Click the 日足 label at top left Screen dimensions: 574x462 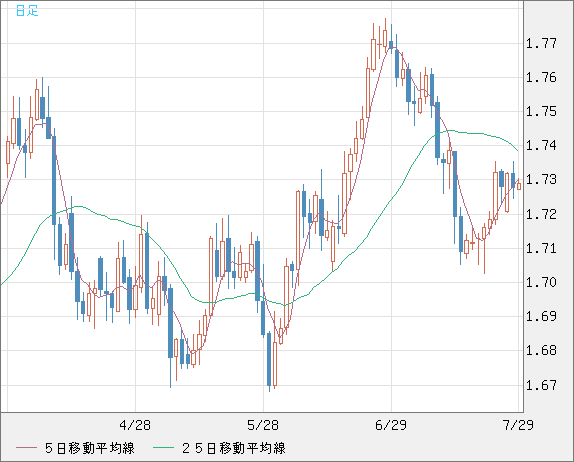coord(27,11)
